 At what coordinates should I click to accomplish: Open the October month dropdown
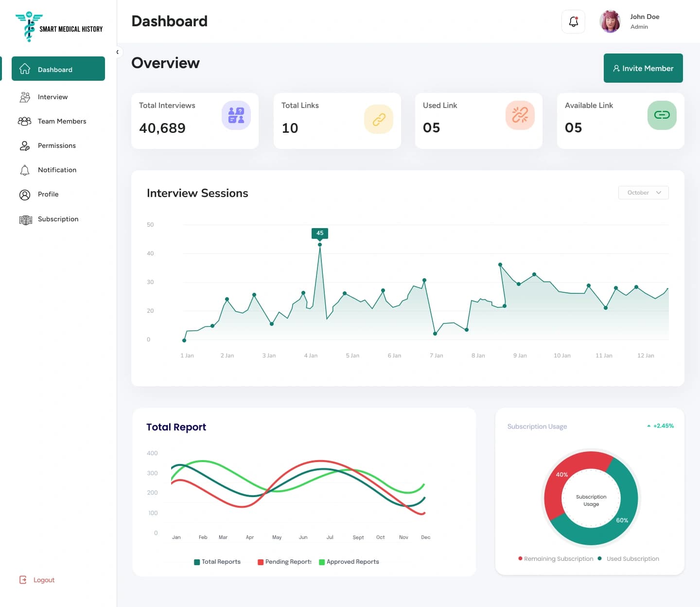tap(644, 193)
